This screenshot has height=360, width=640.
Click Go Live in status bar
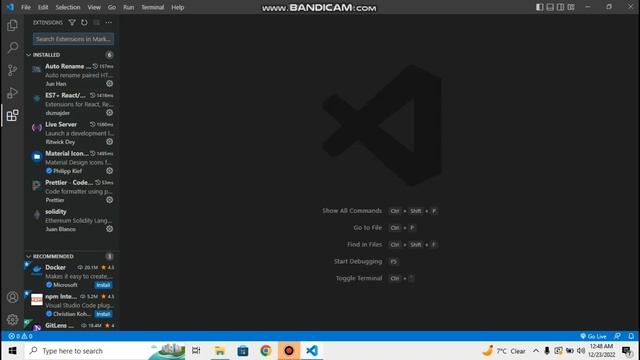[593, 336]
